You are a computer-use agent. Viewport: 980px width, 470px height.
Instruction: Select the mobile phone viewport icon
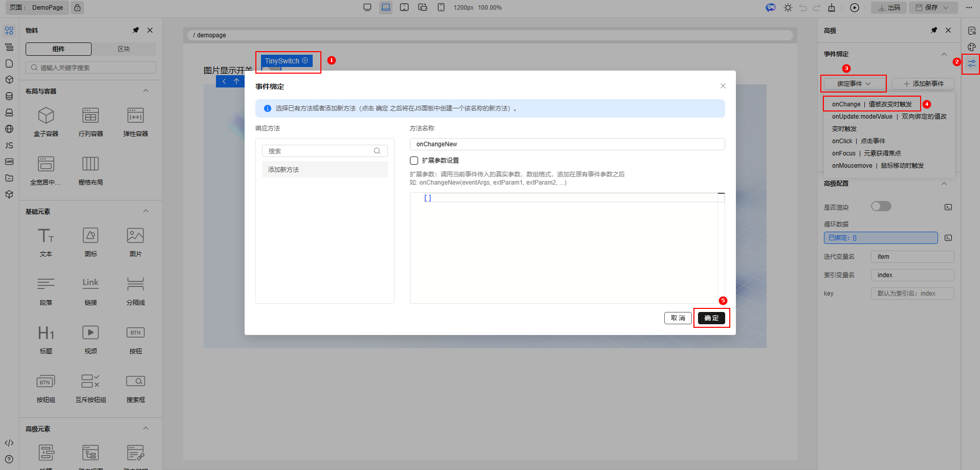tap(441, 8)
